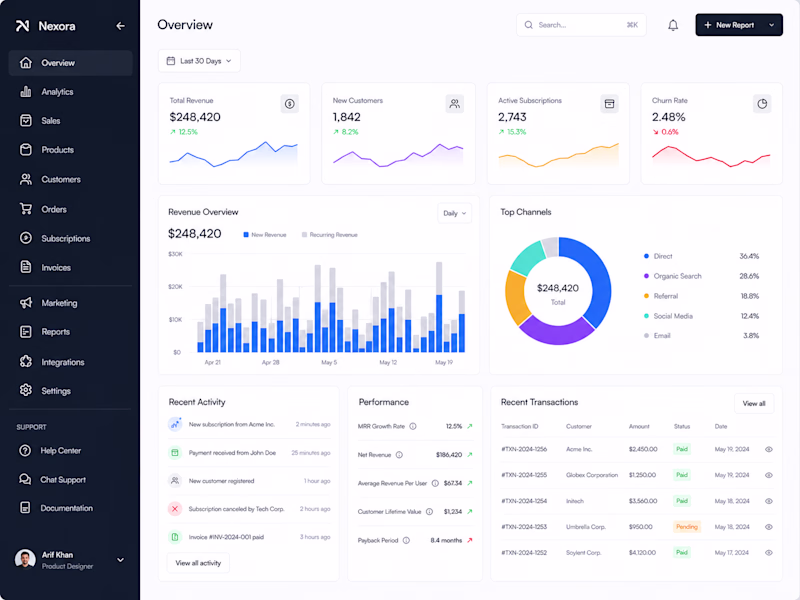Click Customer Lifetime Value info icon
800x600 pixels.
click(430, 511)
